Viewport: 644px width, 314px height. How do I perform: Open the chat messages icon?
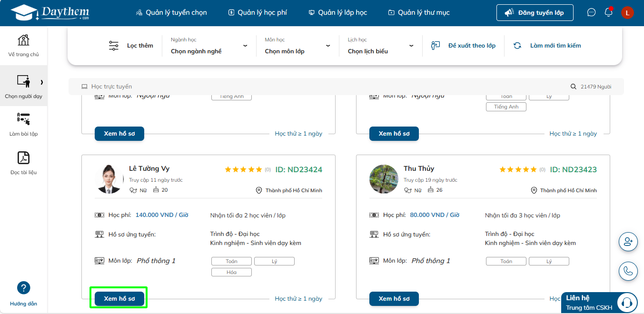click(591, 13)
